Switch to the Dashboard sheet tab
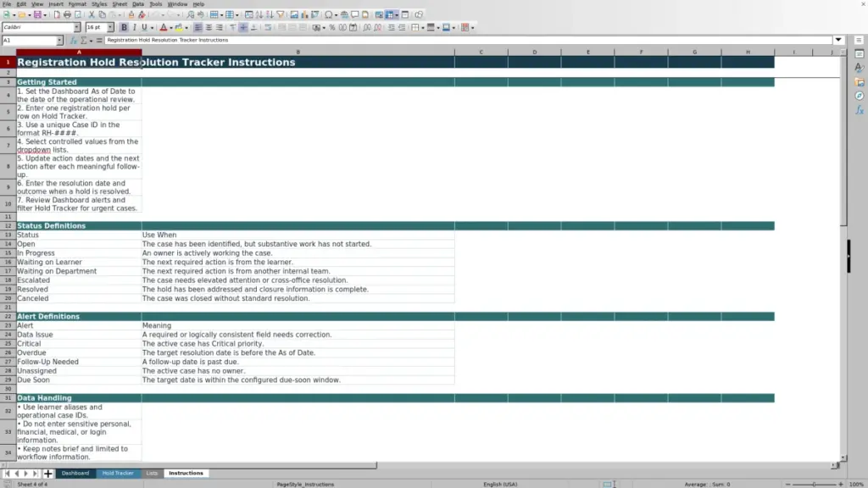Screen dimensions: 868x488 tap(75, 473)
